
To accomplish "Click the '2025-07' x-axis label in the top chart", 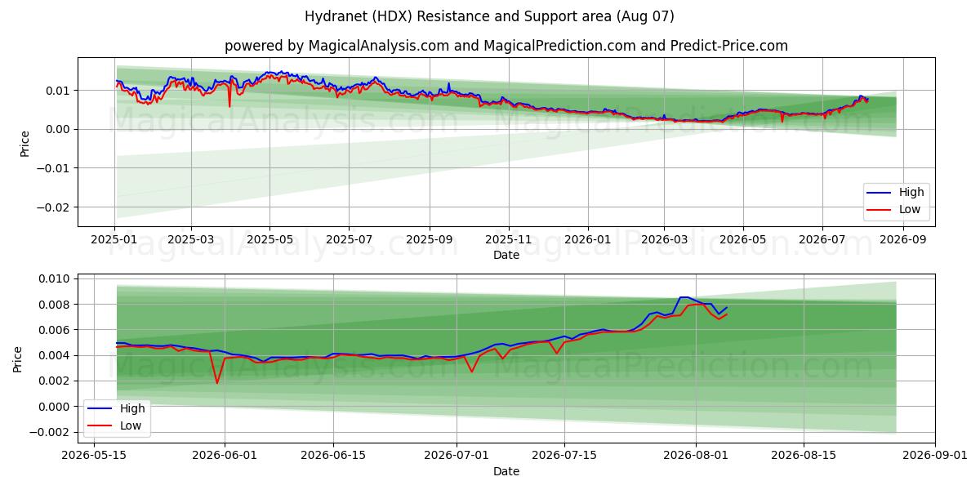I will 349,241.
